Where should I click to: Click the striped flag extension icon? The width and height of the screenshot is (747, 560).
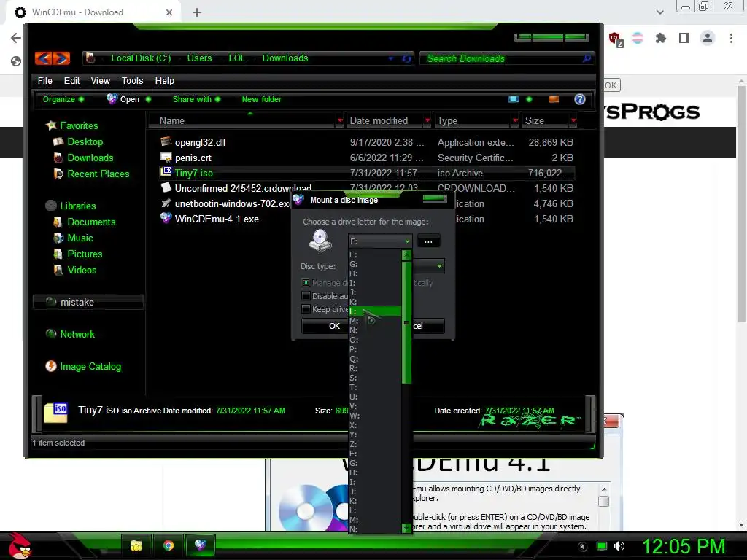point(638,38)
